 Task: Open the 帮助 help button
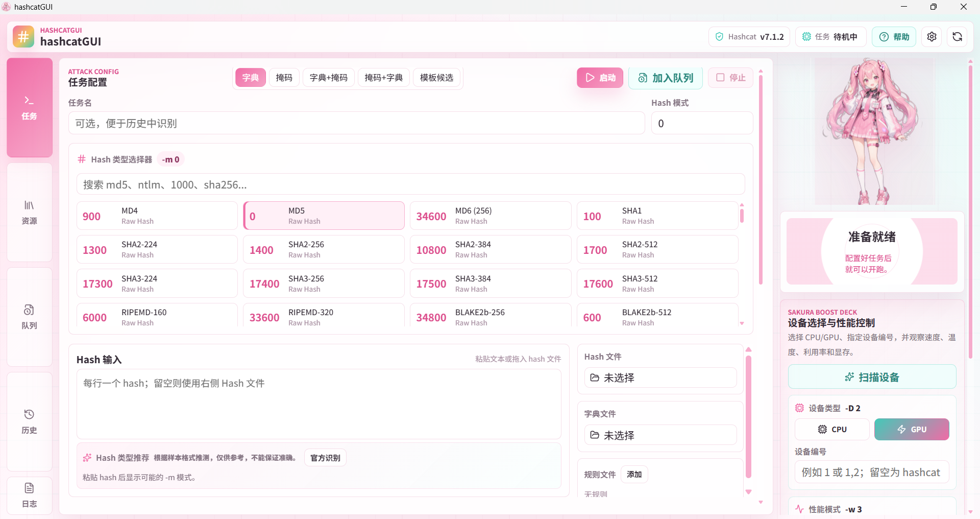pos(894,37)
